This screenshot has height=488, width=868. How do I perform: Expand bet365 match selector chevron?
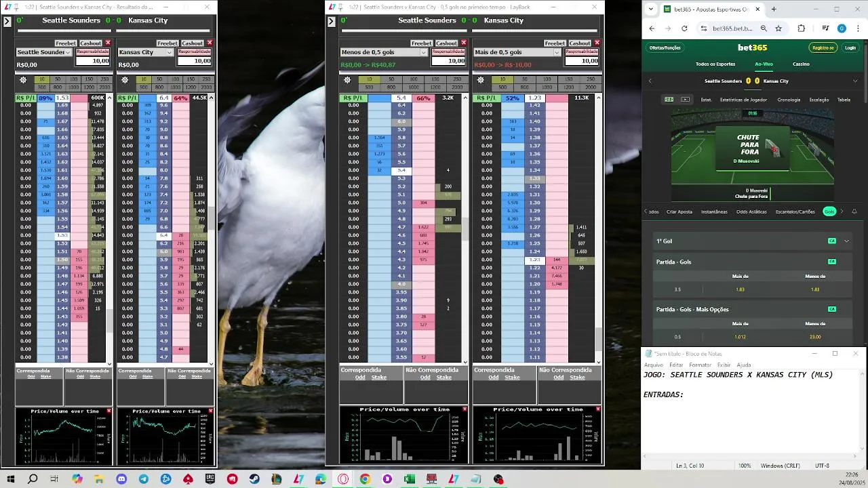click(855, 81)
